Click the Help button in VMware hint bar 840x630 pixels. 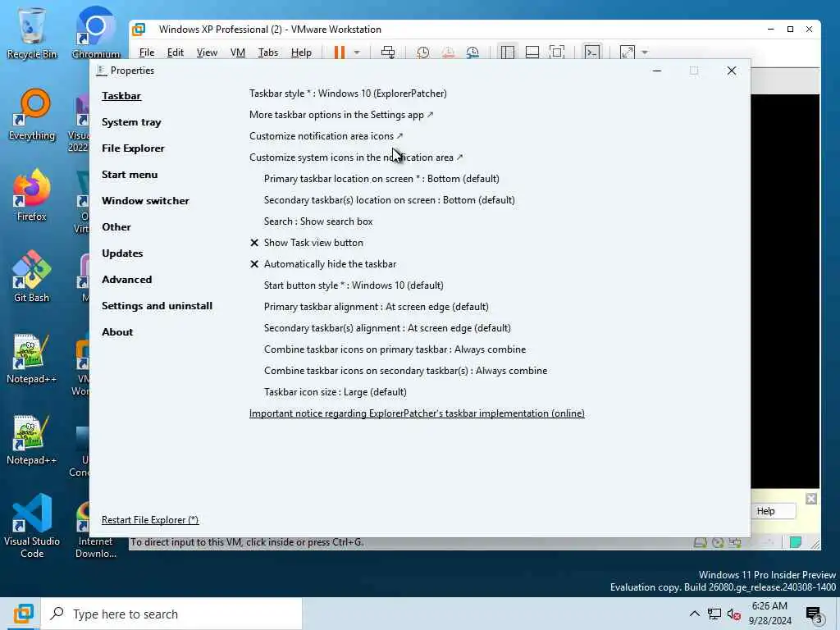click(771, 511)
